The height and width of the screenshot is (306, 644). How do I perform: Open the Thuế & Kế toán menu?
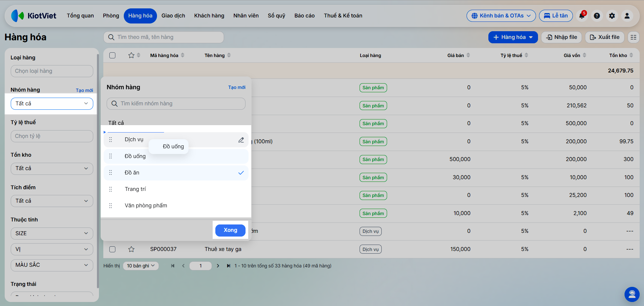coord(343,16)
